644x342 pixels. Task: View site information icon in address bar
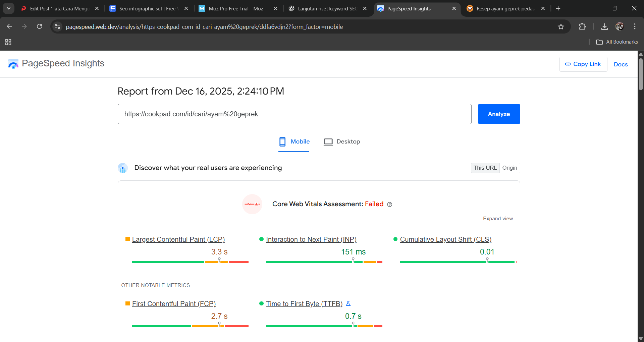(57, 26)
